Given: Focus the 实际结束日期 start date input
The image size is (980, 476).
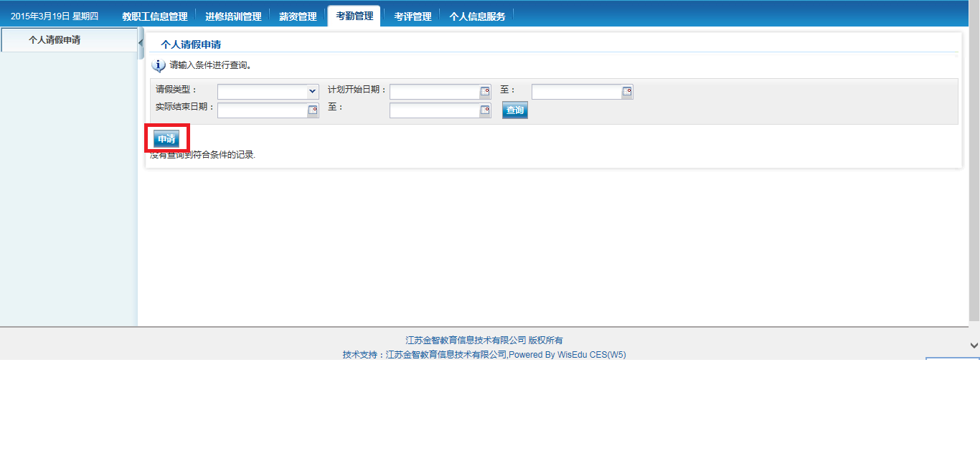Looking at the screenshot, I should click(x=262, y=110).
